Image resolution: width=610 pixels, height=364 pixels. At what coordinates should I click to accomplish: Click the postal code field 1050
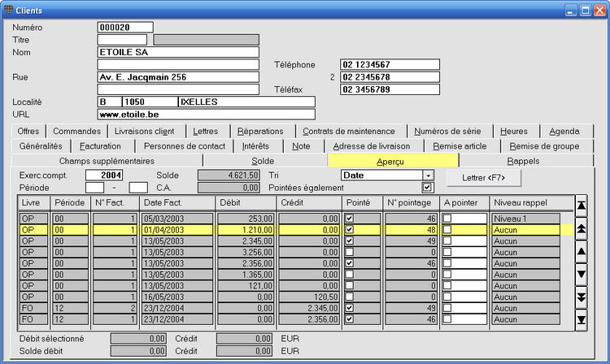point(150,102)
